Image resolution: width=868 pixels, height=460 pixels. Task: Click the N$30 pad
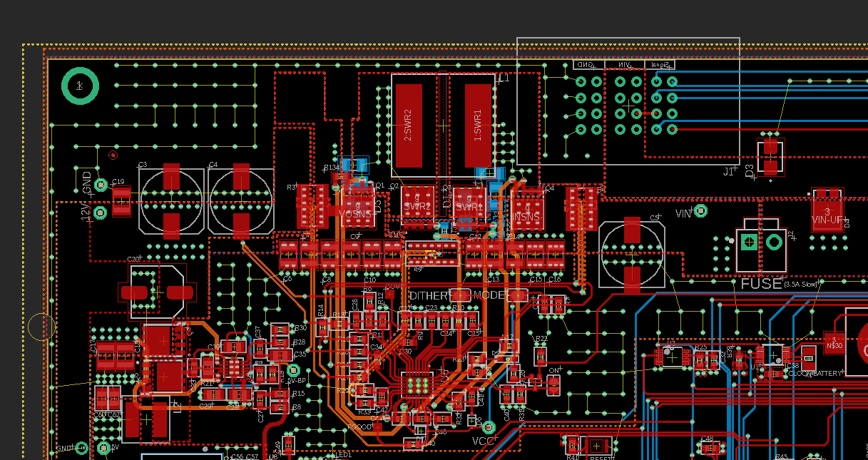click(x=833, y=342)
